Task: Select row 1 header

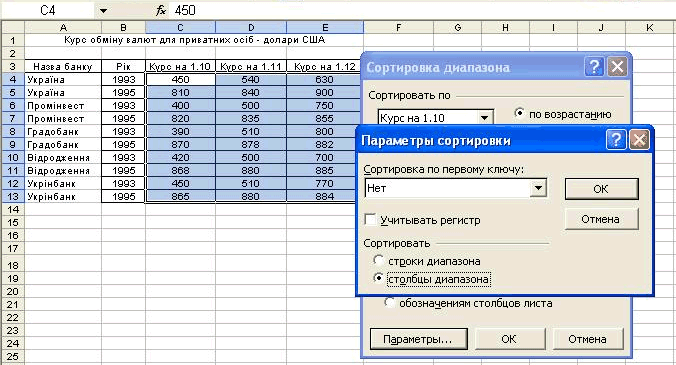Action: [x=13, y=41]
